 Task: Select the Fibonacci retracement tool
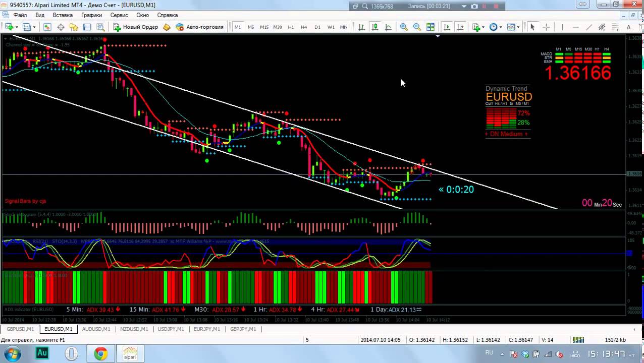tap(616, 27)
